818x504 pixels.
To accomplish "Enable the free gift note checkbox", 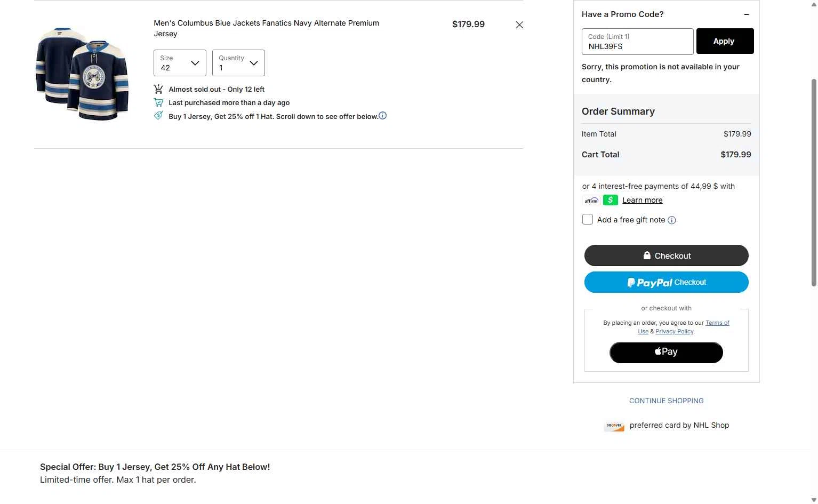I will point(588,219).
